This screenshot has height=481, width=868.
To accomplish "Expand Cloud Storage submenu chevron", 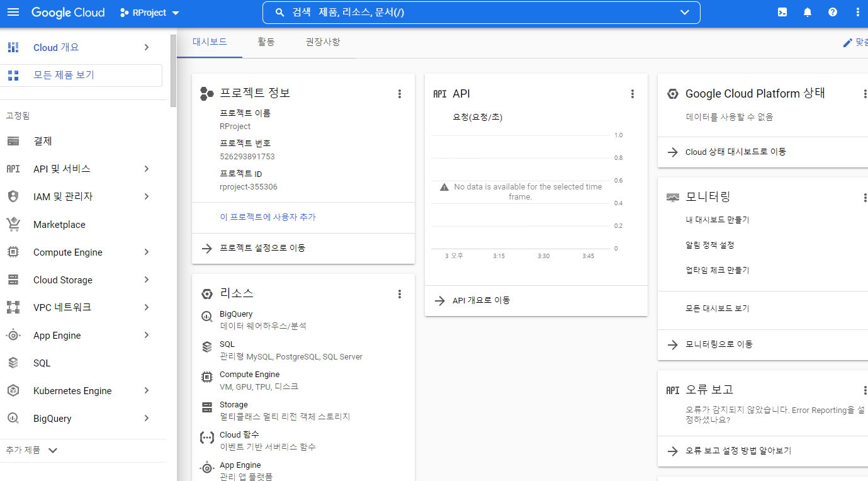I will pos(146,280).
